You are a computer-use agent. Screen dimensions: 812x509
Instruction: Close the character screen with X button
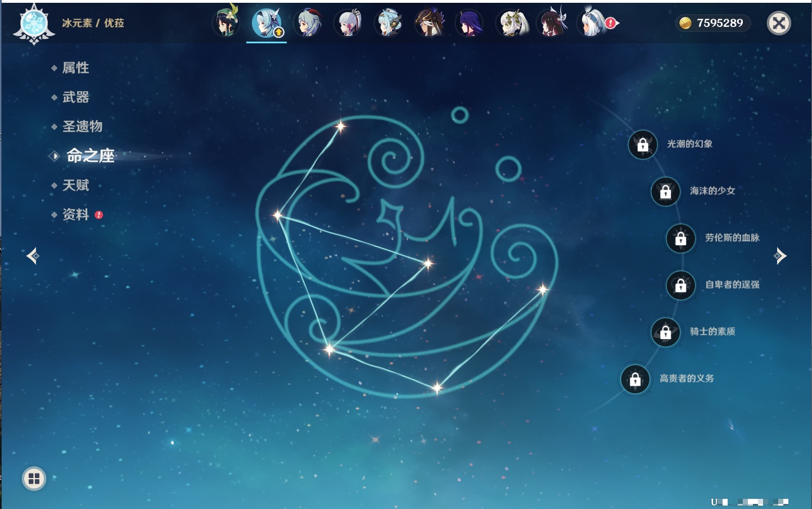coord(779,23)
